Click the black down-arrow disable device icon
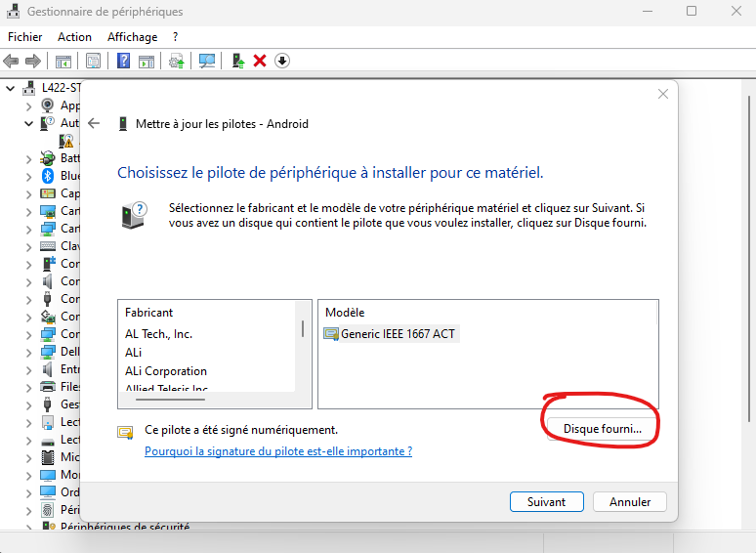 [x=282, y=61]
